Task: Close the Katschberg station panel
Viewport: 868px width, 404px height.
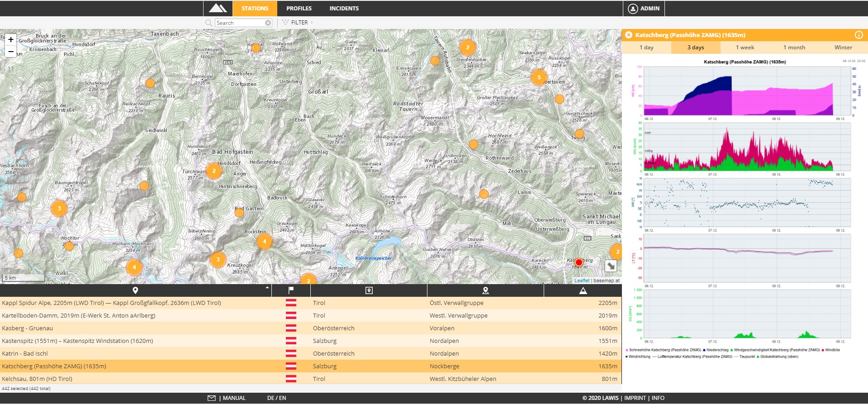Action: [x=629, y=35]
